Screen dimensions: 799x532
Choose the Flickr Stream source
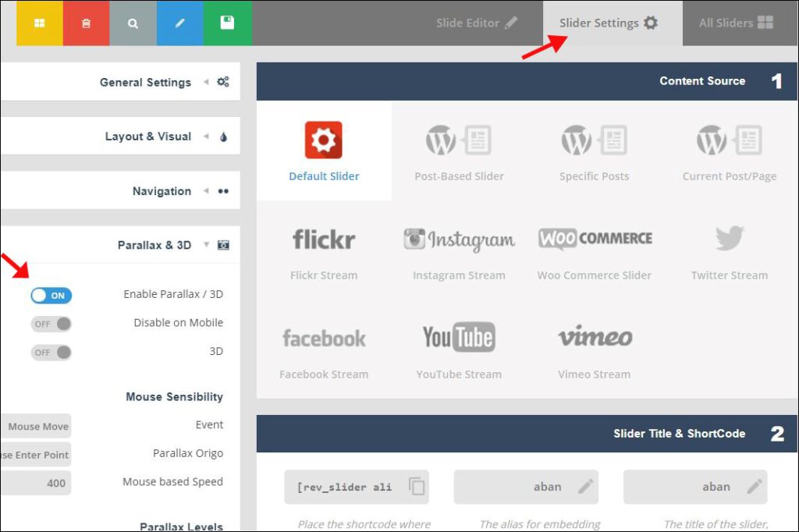click(x=324, y=250)
